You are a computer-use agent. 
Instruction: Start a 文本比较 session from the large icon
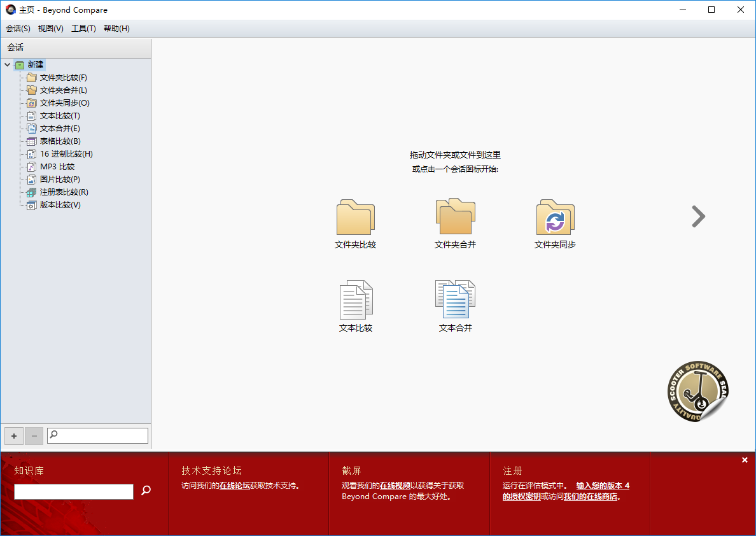point(355,300)
